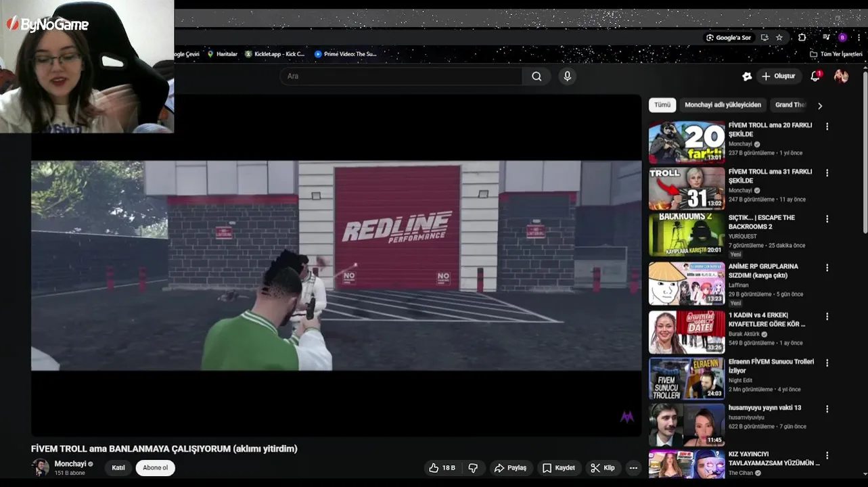Open Monchayi channel avatar
Viewport: 868px width, 487px height.
[x=41, y=467]
